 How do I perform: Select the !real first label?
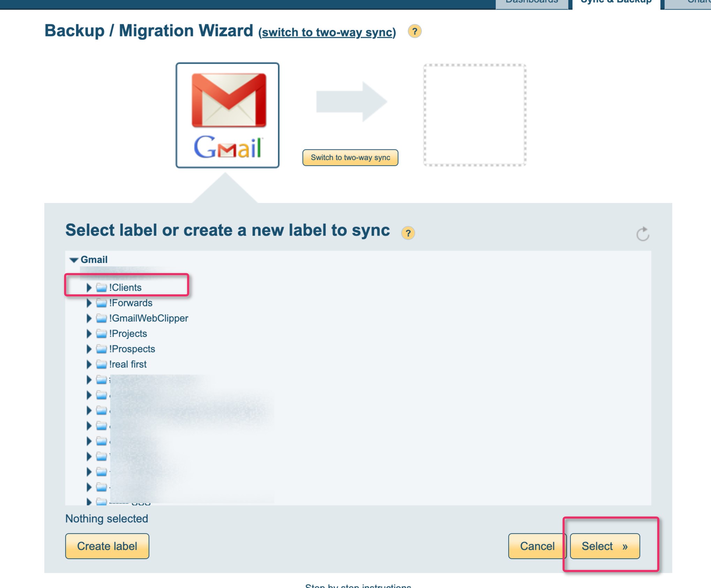[128, 364]
